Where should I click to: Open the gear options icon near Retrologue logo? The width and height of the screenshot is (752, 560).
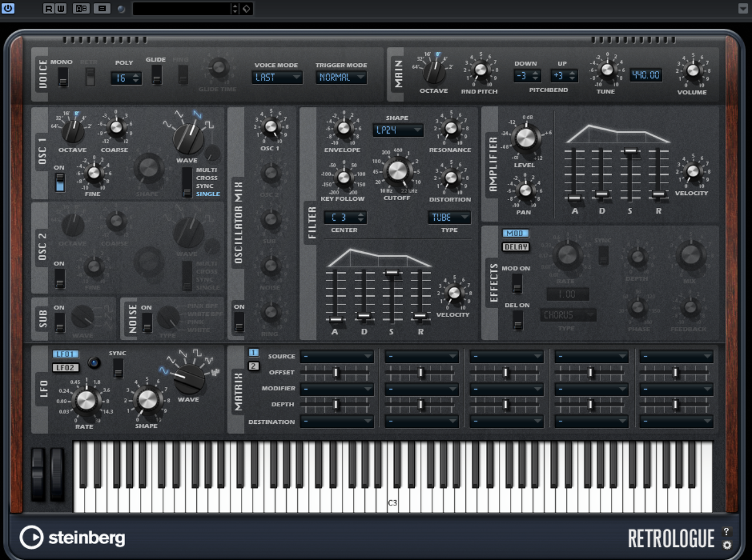pyautogui.click(x=727, y=545)
